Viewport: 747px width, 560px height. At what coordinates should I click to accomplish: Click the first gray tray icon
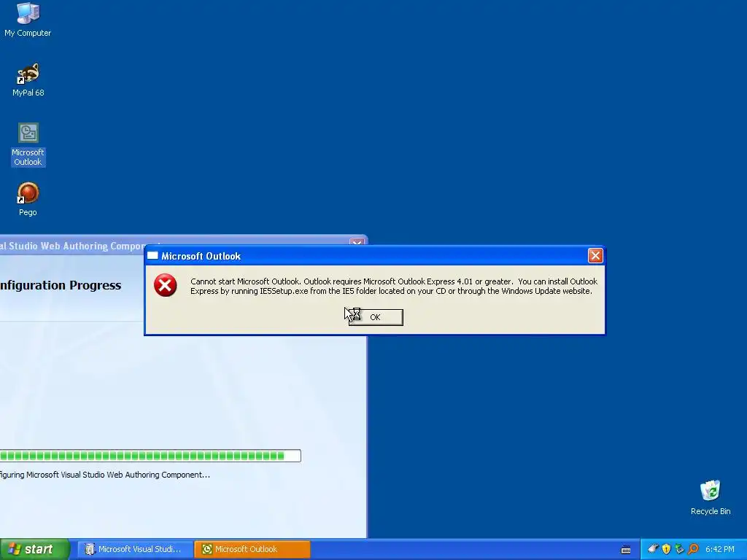pos(653,549)
